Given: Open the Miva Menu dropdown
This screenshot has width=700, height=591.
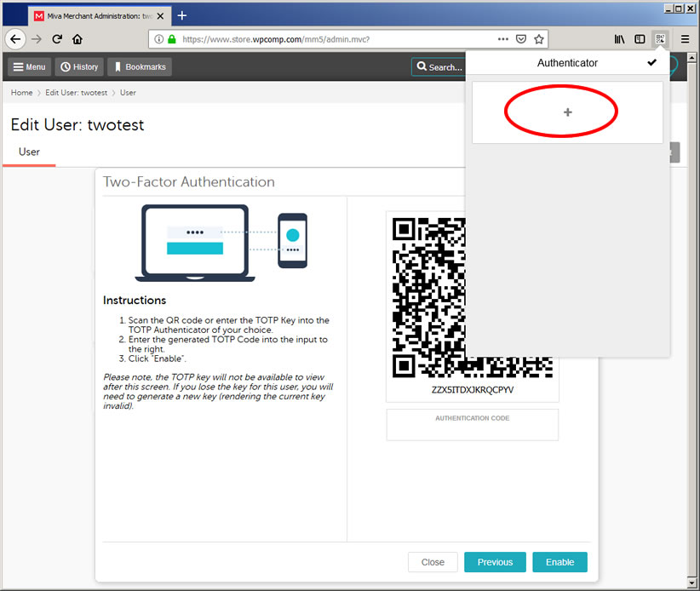Looking at the screenshot, I should point(29,67).
